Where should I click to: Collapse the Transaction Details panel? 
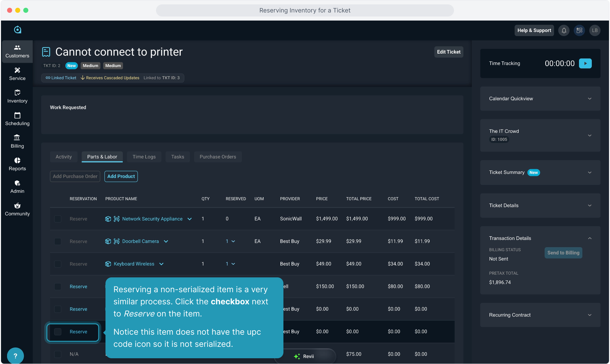point(589,238)
